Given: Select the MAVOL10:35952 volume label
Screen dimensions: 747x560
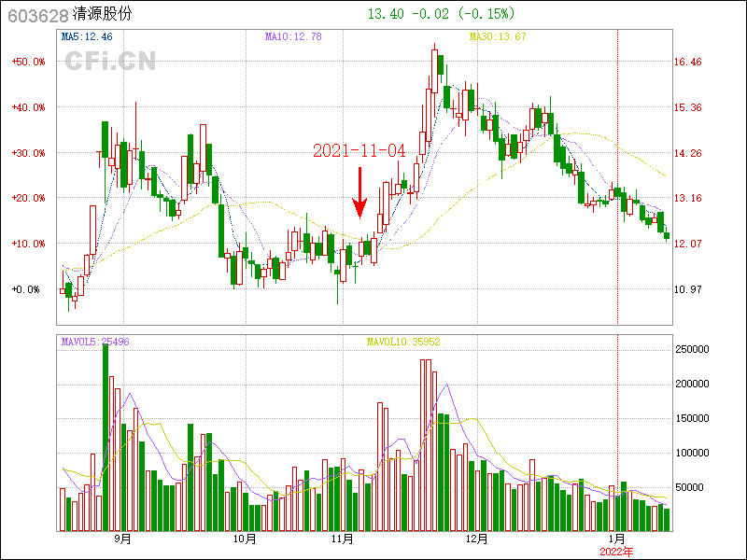Looking at the screenshot, I should click(x=402, y=342).
